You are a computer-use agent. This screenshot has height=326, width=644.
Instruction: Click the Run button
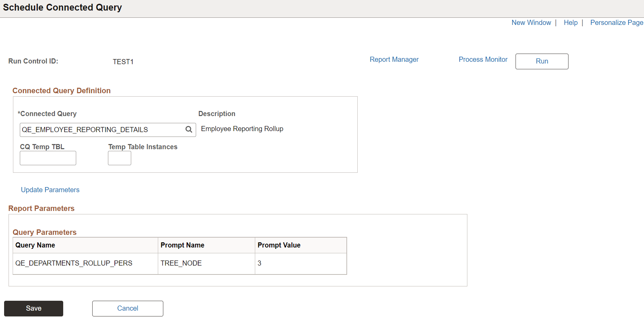[542, 61]
